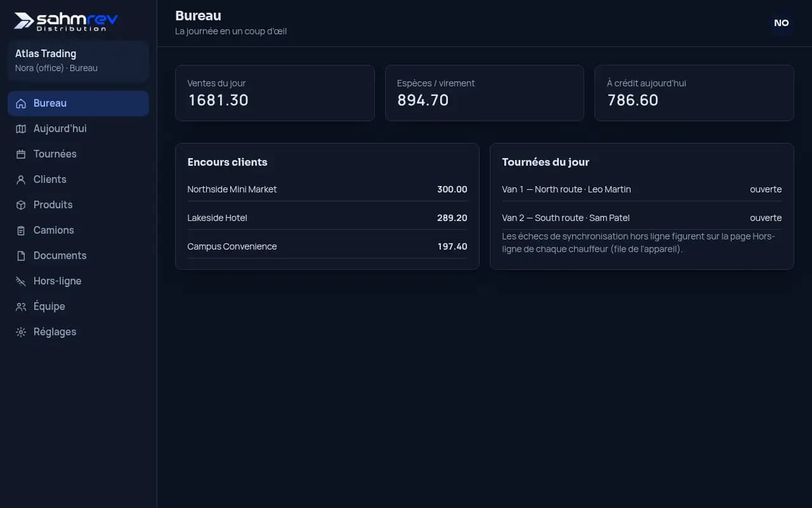This screenshot has height=508, width=812.
Task: Click the offline icon beside Hors-ligne
Action: (21, 281)
